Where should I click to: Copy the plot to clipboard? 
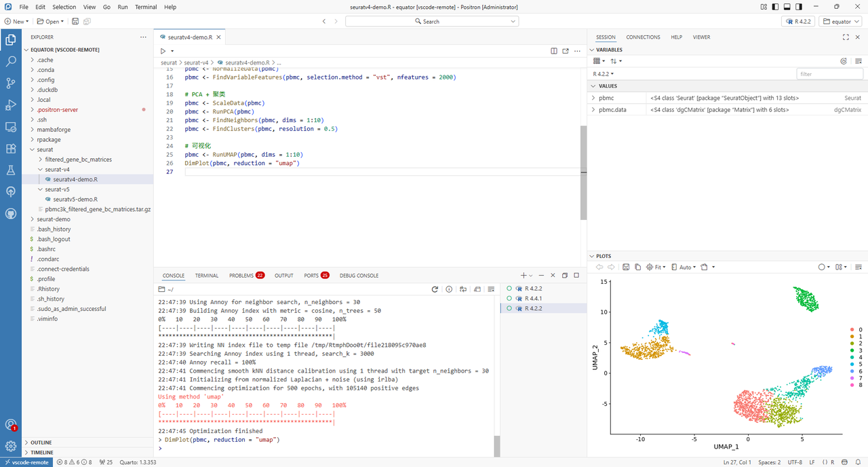pos(637,267)
